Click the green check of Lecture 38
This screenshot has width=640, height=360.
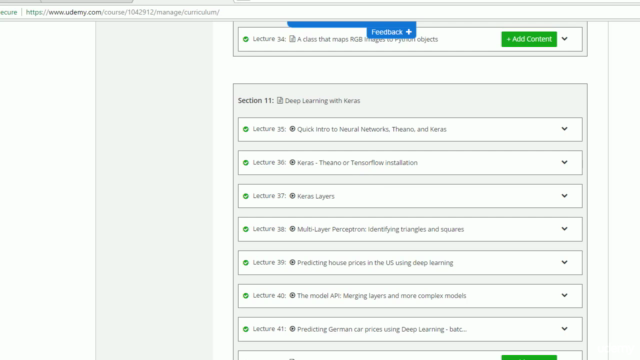click(x=246, y=229)
